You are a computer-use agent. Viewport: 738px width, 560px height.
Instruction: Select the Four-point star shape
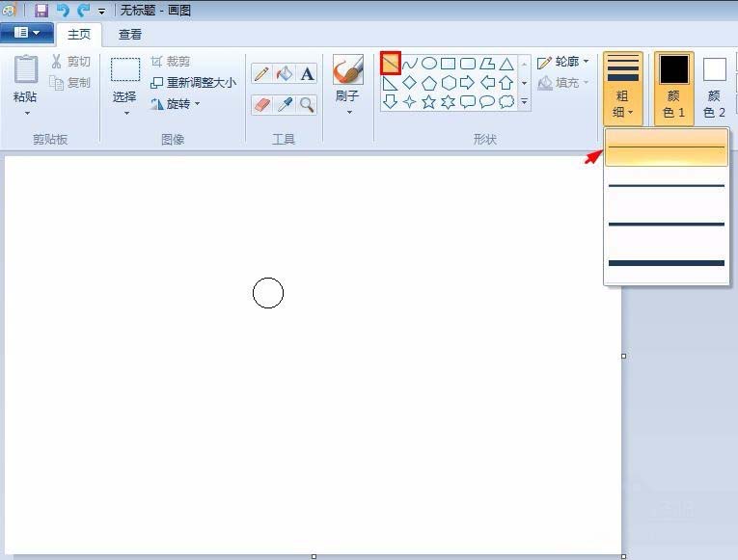coord(410,101)
